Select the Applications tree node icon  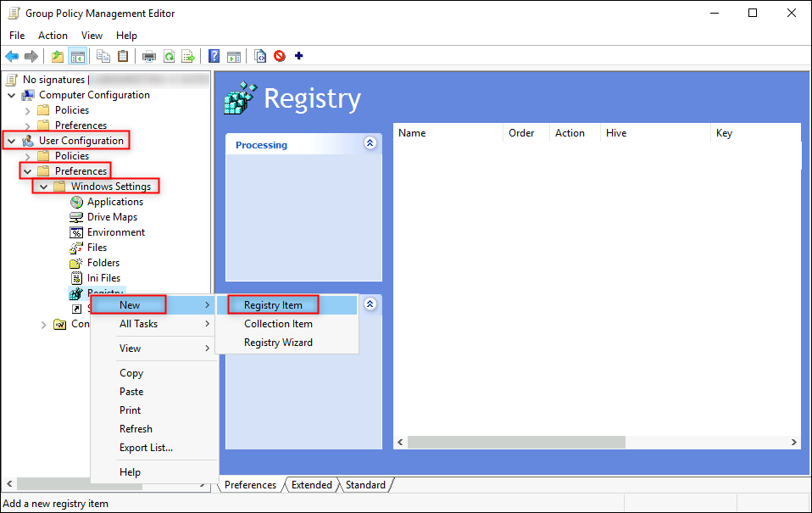76,202
